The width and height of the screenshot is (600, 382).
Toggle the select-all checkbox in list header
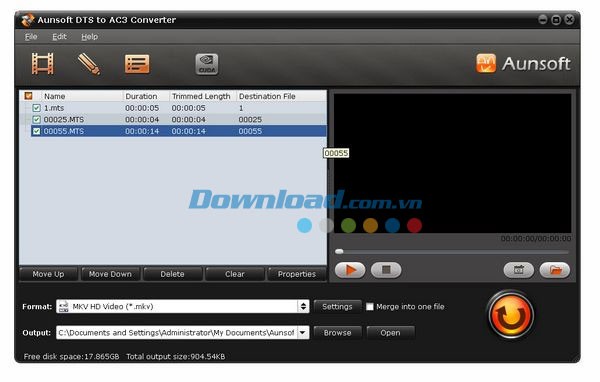[28, 96]
